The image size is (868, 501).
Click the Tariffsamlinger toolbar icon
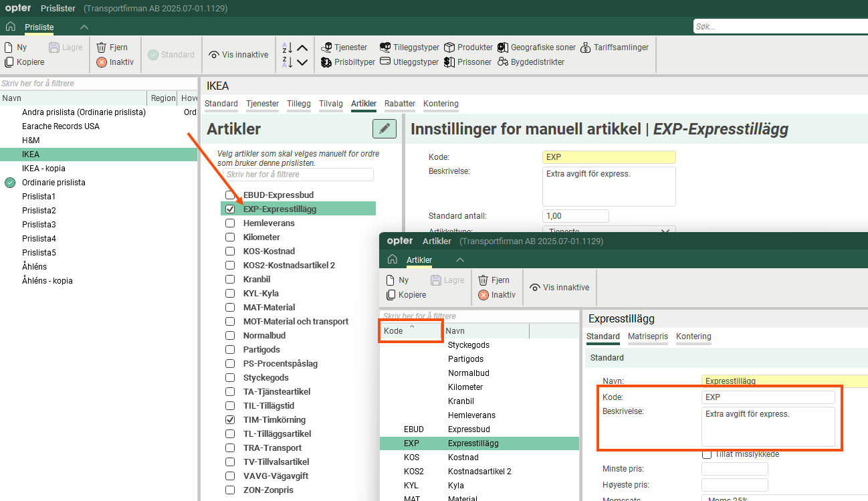[586, 47]
